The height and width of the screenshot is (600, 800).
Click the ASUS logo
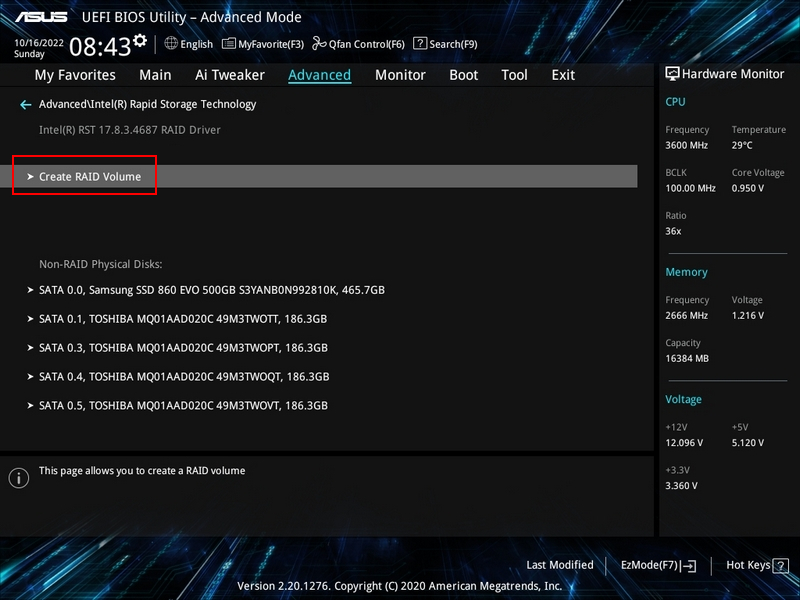[x=41, y=17]
